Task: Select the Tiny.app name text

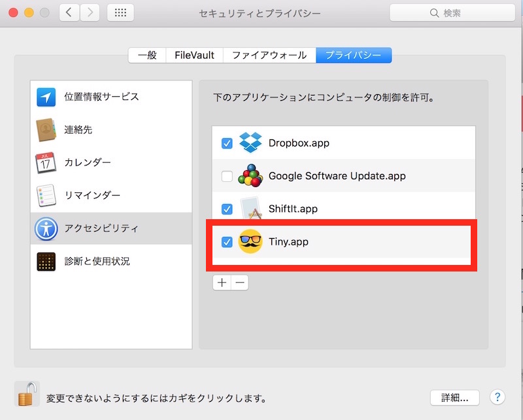Action: [288, 241]
